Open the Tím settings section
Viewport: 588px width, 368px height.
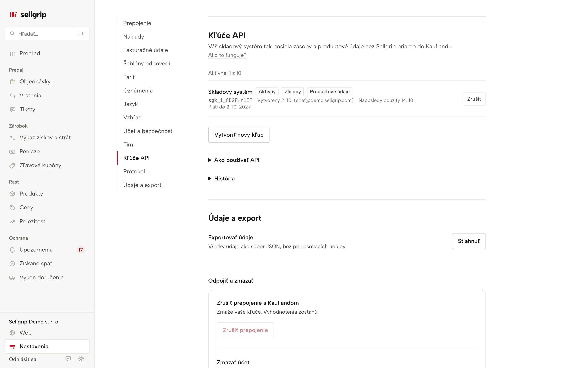[128, 145]
